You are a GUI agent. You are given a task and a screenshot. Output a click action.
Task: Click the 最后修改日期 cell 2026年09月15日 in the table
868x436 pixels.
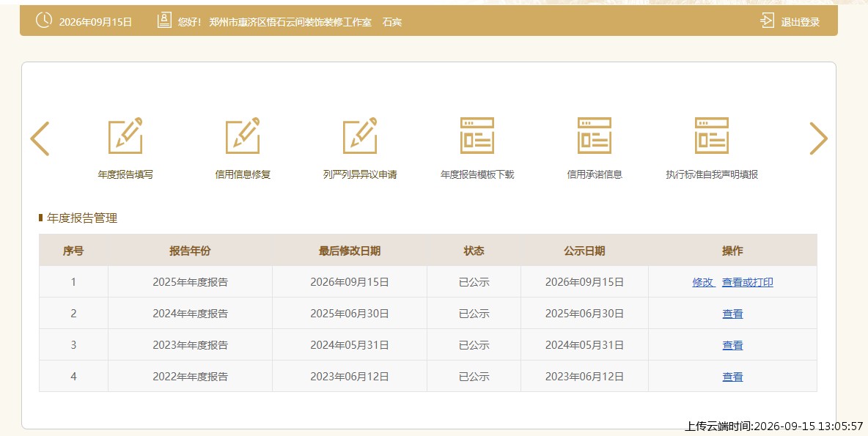click(x=349, y=282)
